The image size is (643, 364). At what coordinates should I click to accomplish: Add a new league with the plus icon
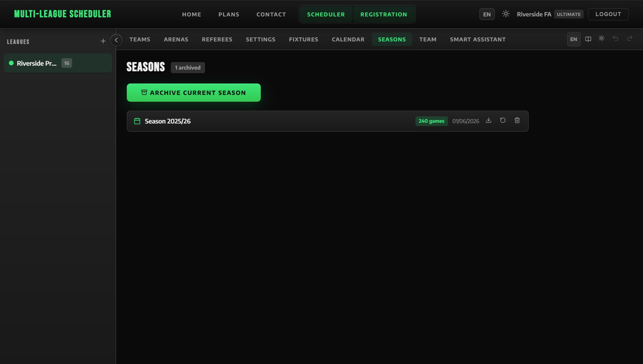click(x=103, y=41)
